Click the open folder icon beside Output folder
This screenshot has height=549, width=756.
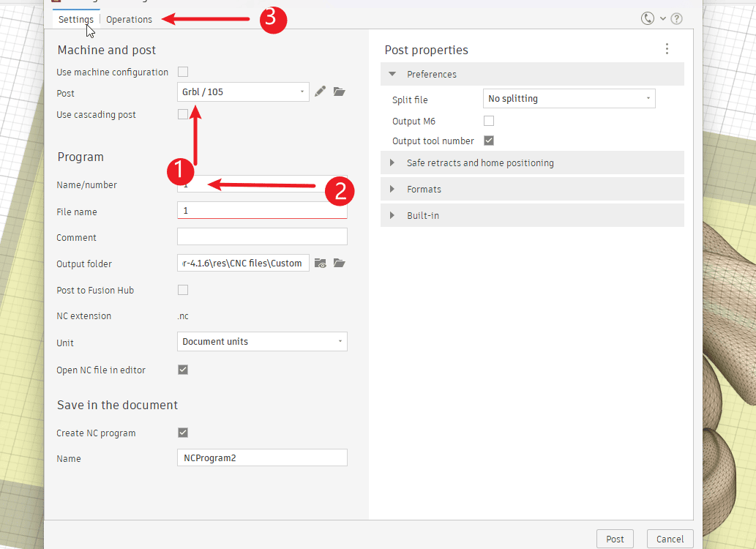339,264
